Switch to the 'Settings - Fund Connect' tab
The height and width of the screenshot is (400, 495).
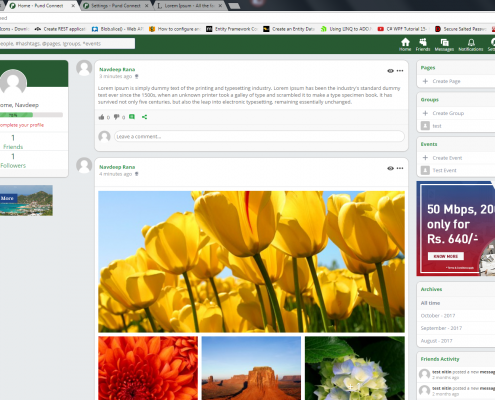tap(116, 6)
